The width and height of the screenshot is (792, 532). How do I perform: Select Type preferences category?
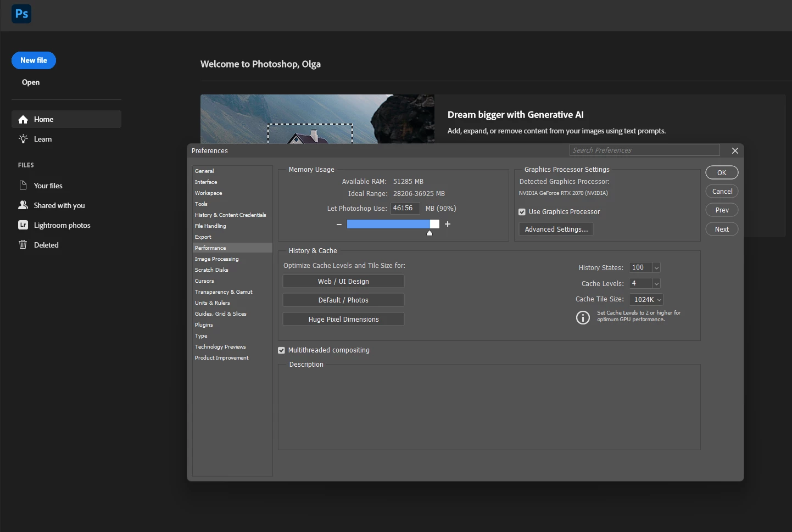232,336
